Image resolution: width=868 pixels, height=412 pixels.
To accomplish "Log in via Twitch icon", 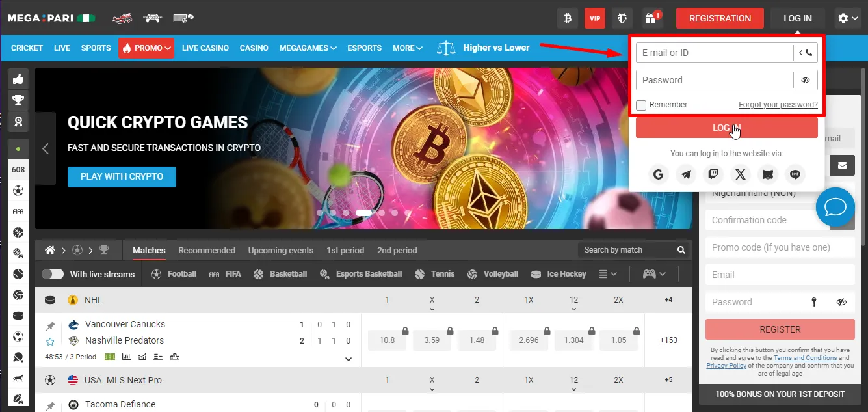I will (x=713, y=174).
